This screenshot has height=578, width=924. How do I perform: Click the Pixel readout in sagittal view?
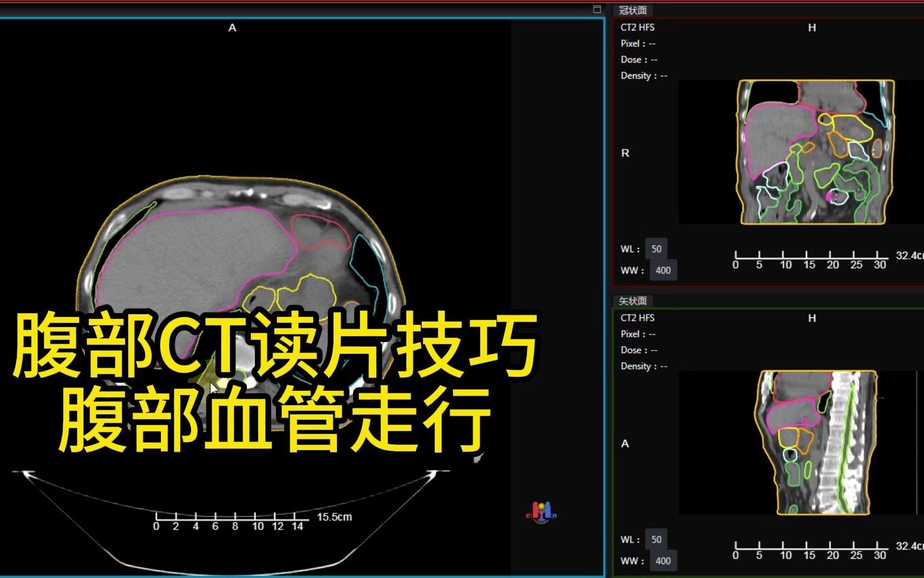(x=638, y=334)
